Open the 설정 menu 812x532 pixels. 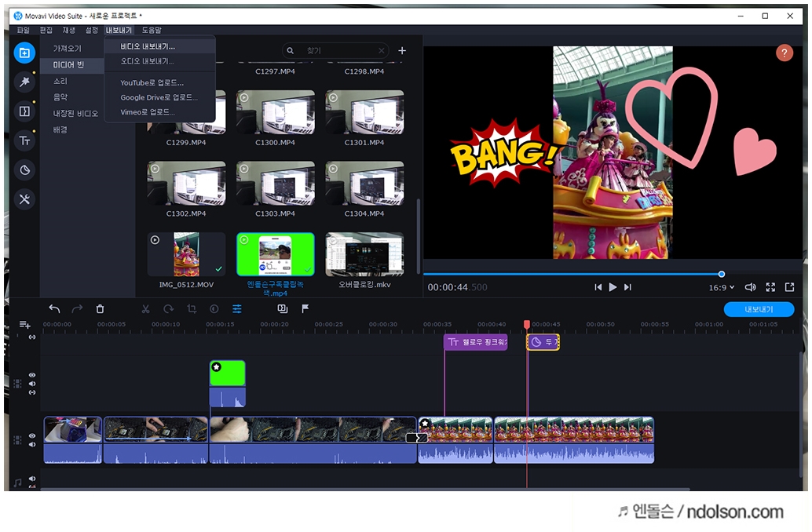coord(92,30)
